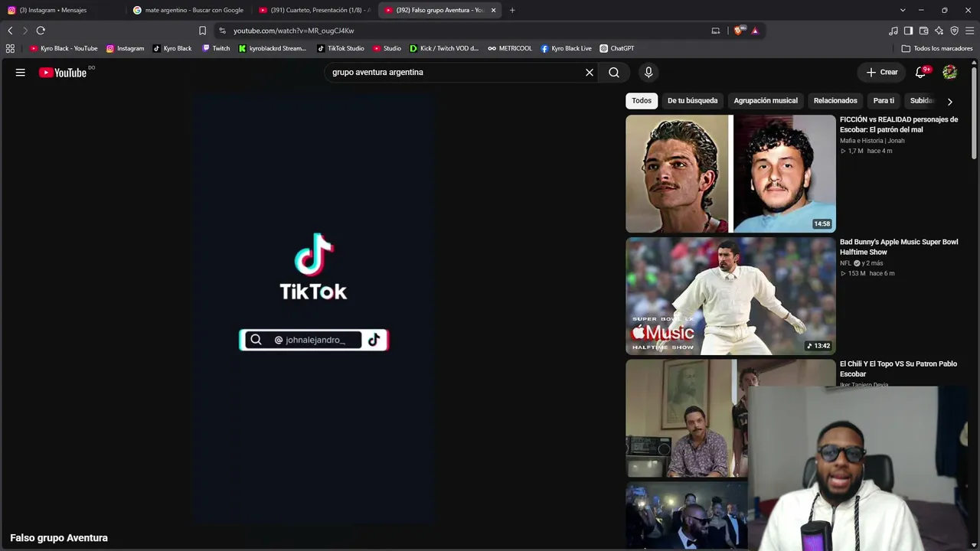980x551 pixels.
Task: Select the De tu búsqueda chip
Action: (692, 101)
